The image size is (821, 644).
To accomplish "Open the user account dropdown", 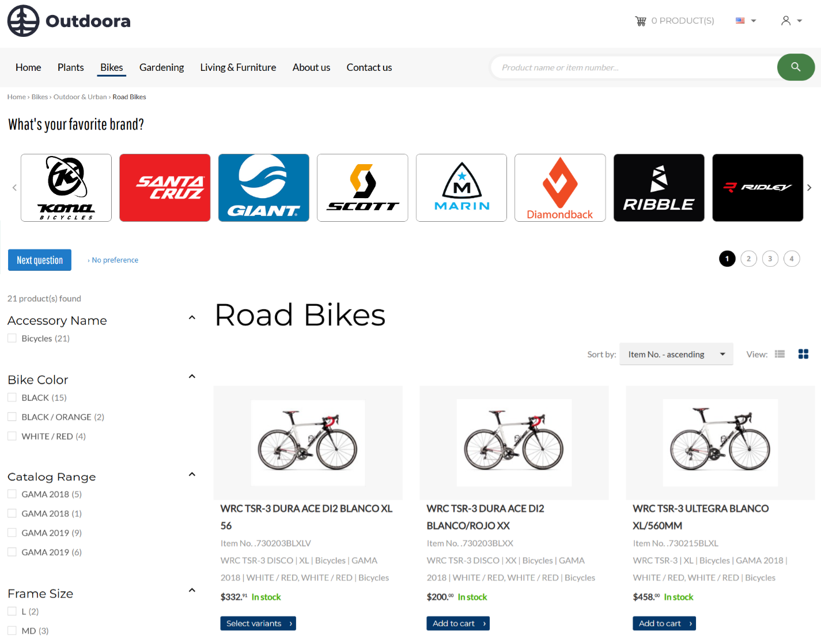I will coord(792,21).
